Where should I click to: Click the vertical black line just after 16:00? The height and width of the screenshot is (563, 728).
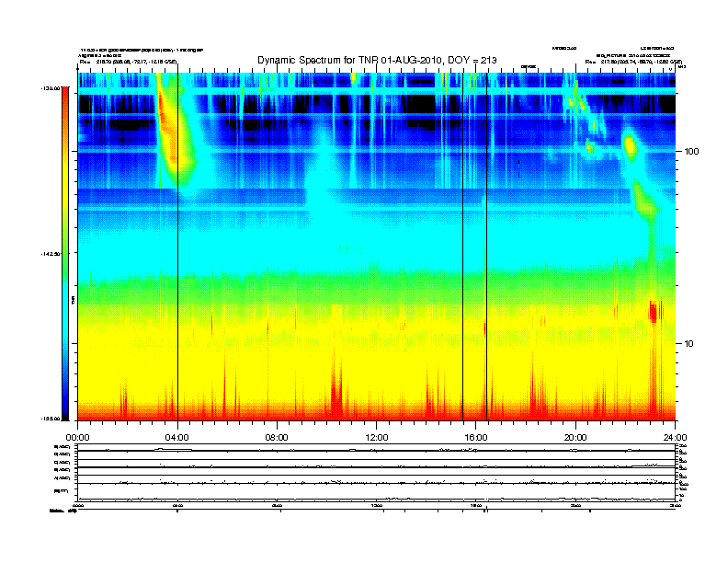(486, 247)
